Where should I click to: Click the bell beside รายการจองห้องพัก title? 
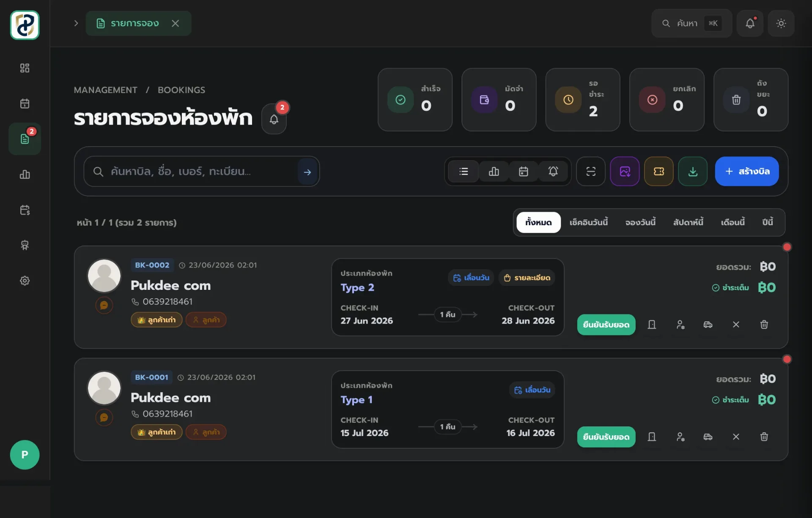coord(274,119)
